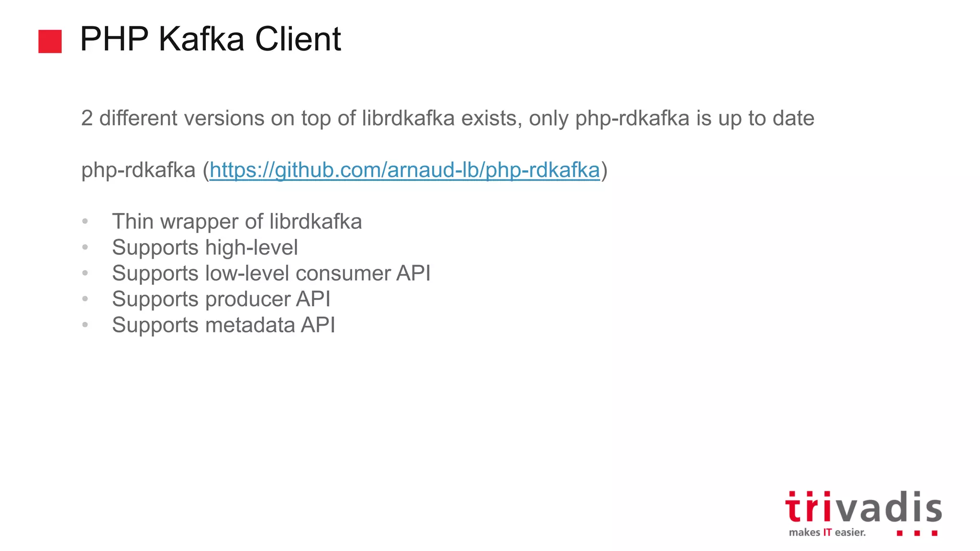This screenshot has height=551, width=980.
Task: Open the github.com/arnaud-lb/php-rdkafka link
Action: pos(404,170)
